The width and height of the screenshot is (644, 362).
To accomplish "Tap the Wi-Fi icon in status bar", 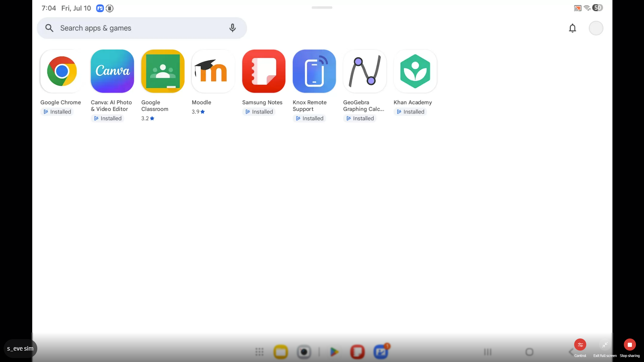I will pyautogui.click(x=587, y=8).
